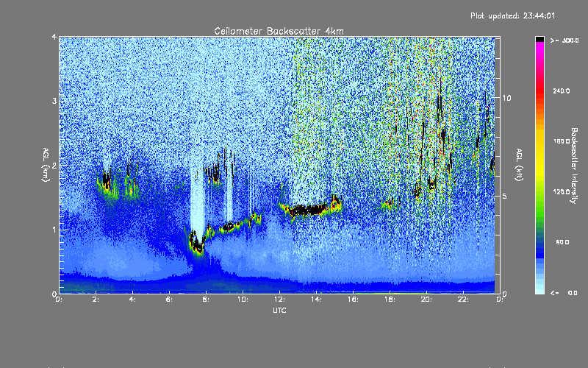Click the 'Backscatter Intensity' colorbar label

[x=574, y=166]
